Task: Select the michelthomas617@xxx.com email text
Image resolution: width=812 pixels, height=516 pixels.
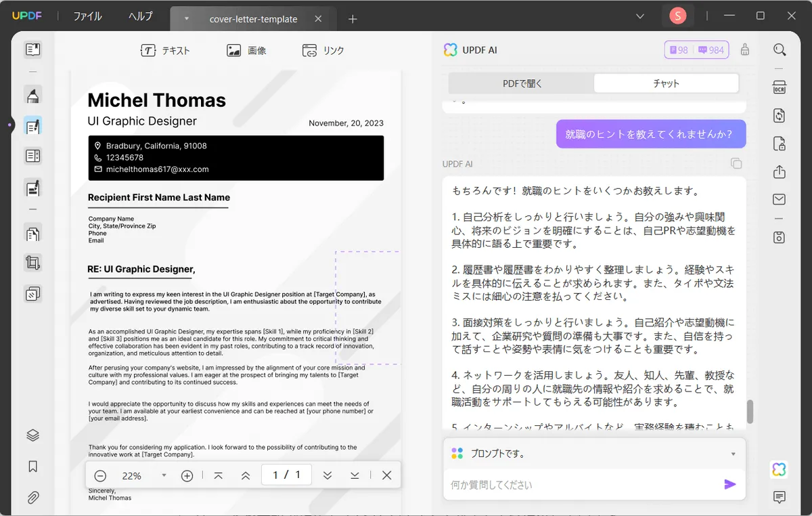Action: tap(158, 169)
